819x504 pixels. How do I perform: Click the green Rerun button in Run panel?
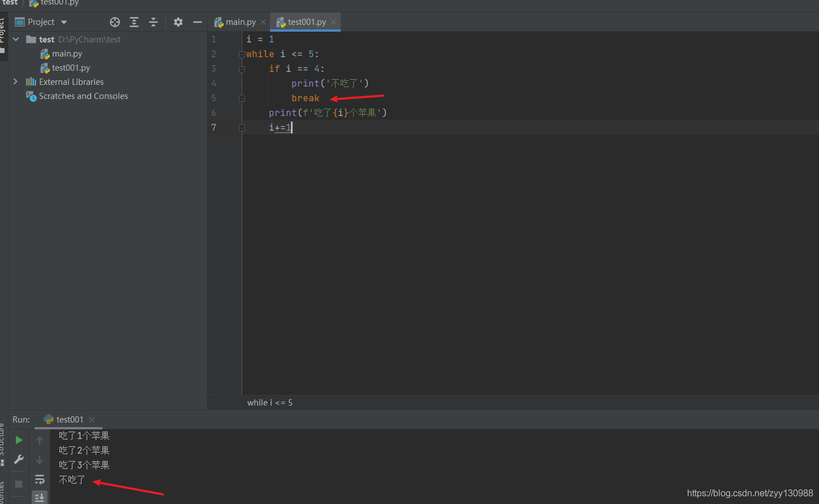pyautogui.click(x=19, y=440)
